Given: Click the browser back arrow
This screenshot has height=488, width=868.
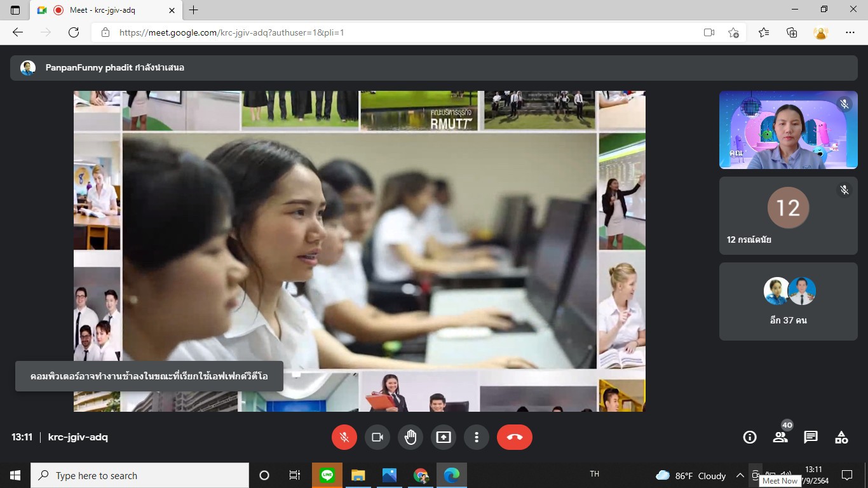Looking at the screenshot, I should [18, 32].
